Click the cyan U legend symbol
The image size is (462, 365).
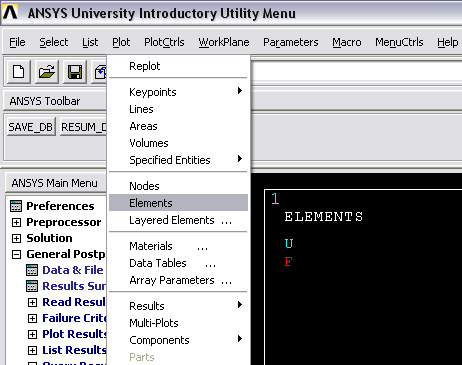tap(289, 244)
